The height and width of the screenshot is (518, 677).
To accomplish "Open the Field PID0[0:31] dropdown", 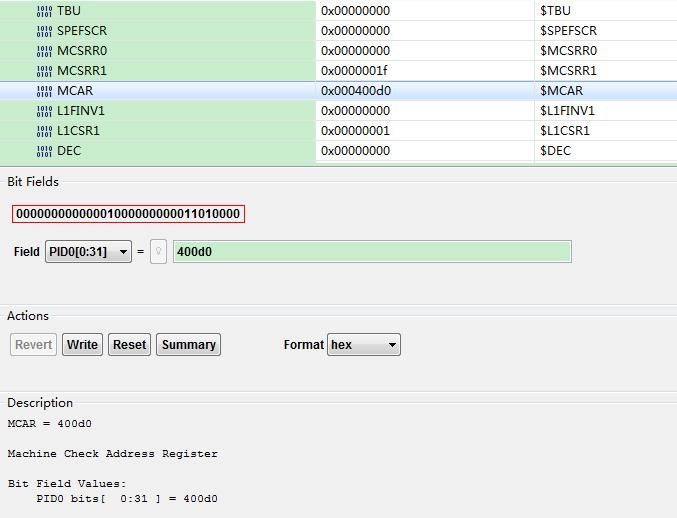I will click(89, 252).
